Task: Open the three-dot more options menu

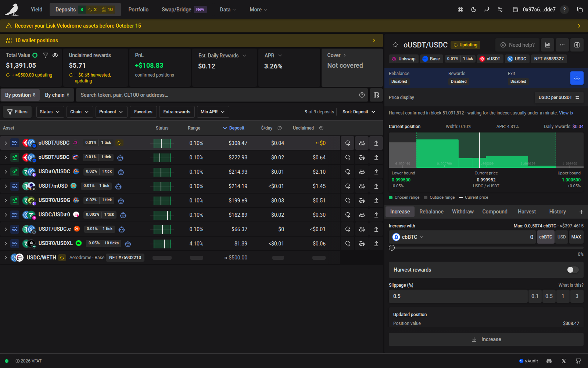Action: [562, 45]
